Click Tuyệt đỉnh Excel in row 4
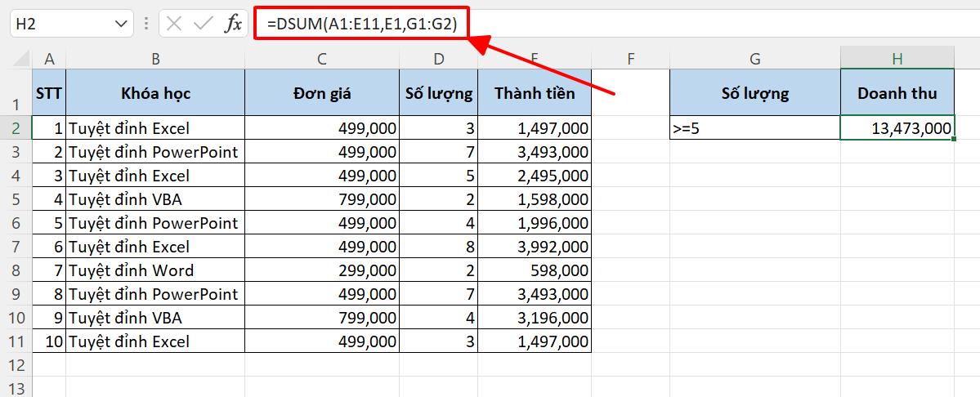Image resolution: width=980 pixels, height=397 pixels. pos(155,176)
